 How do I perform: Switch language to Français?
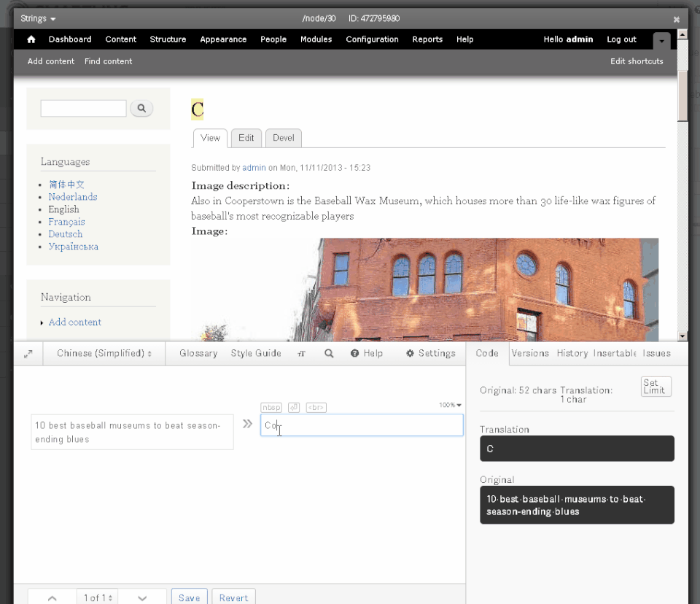click(66, 222)
